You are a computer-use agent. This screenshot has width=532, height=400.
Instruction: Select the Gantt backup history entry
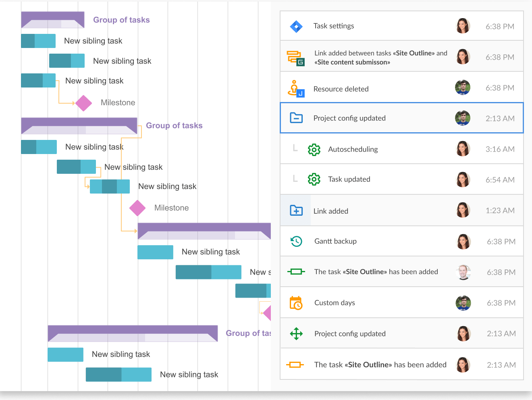pos(402,241)
